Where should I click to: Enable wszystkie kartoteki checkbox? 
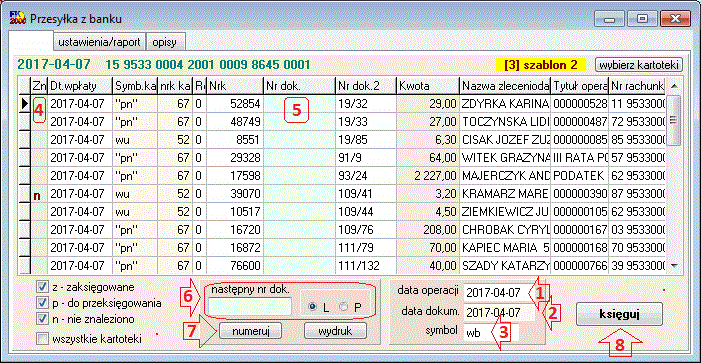point(42,339)
